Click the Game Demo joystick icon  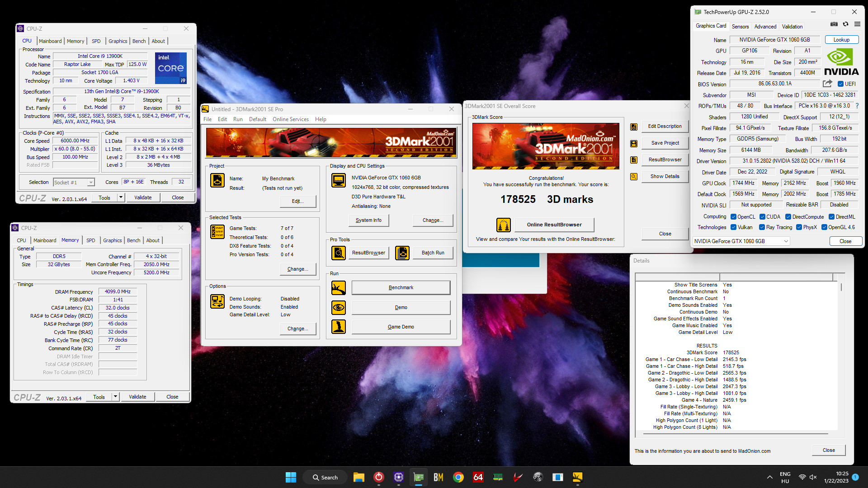click(339, 327)
